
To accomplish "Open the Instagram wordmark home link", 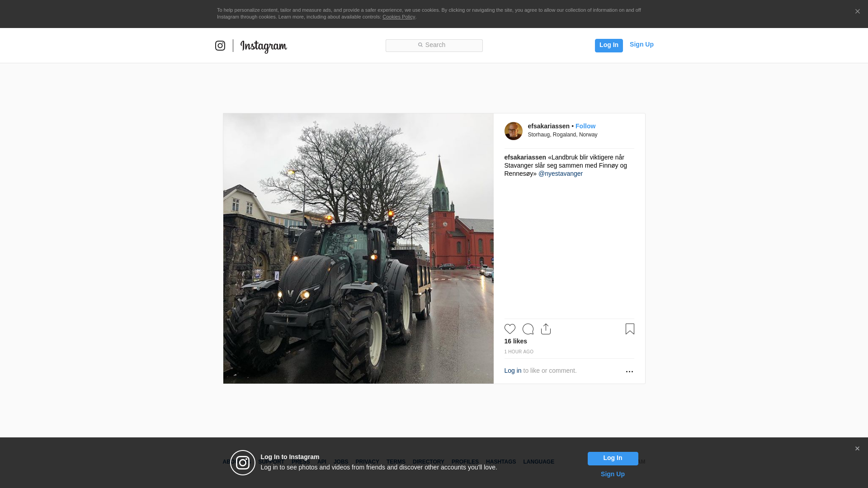I will tap(264, 47).
